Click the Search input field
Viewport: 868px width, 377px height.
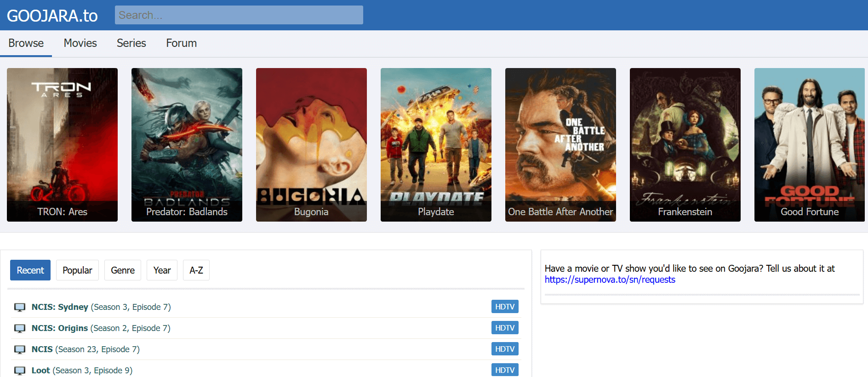click(x=239, y=15)
